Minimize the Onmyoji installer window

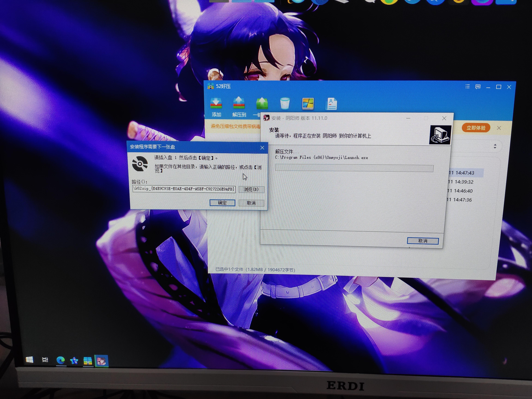[408, 118]
